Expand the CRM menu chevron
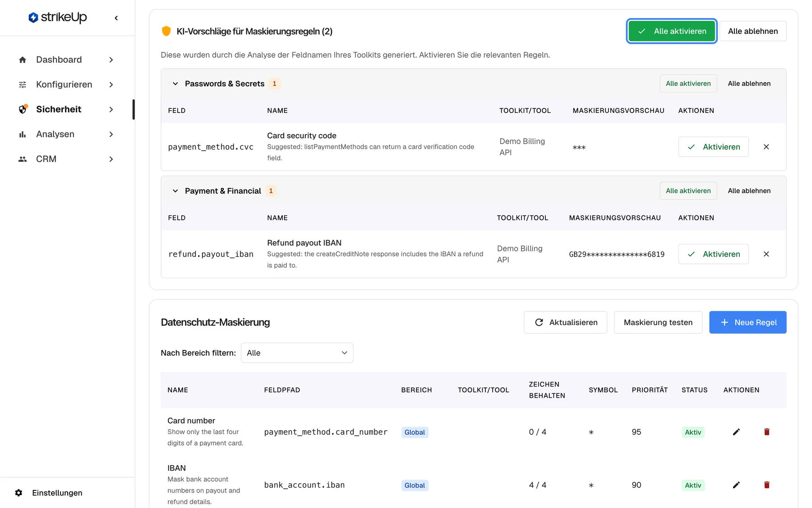Screen dimensions: 812x508 111,159
